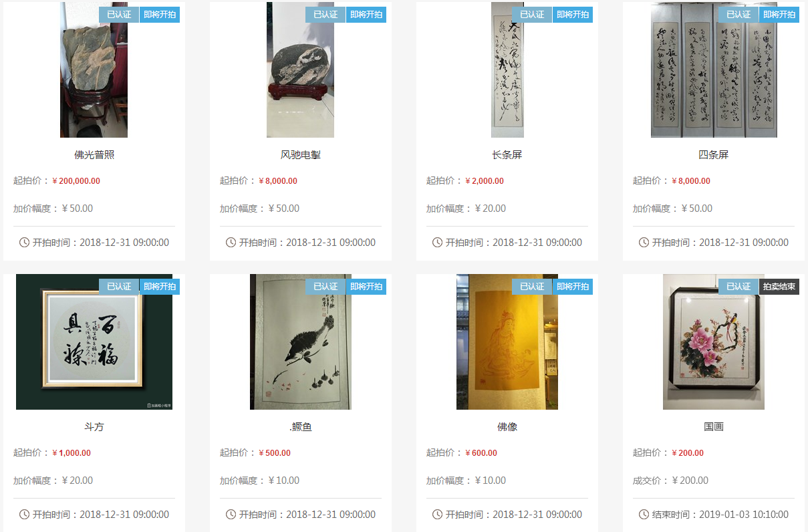Click the clock icon under 国画
The image size is (808, 532).
point(644,515)
